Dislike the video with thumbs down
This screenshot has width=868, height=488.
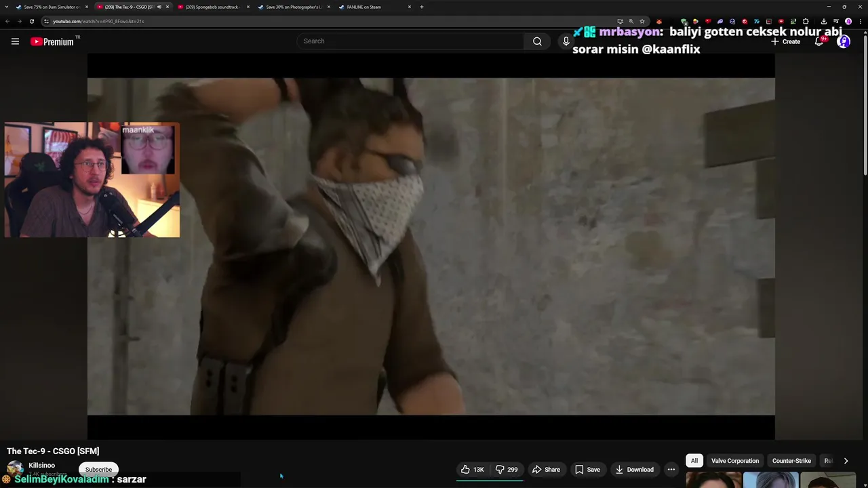point(507,469)
